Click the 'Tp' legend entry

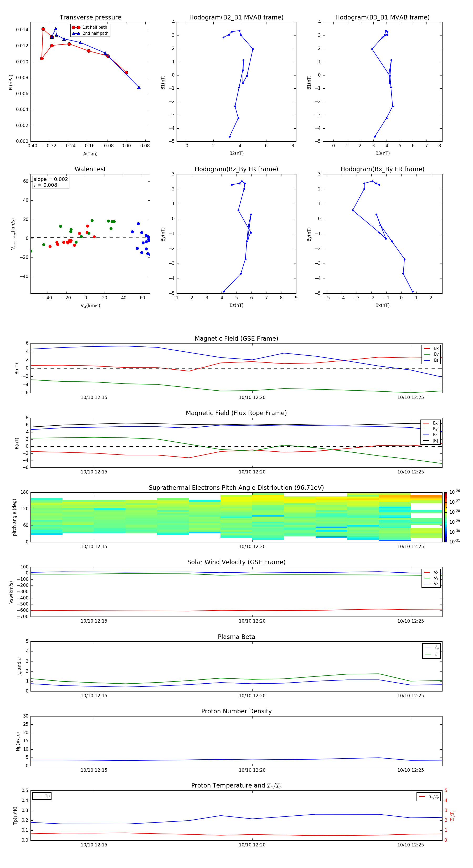(42, 796)
